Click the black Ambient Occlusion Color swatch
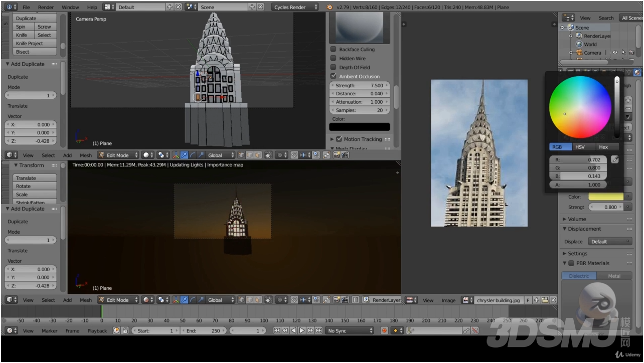 point(360,127)
